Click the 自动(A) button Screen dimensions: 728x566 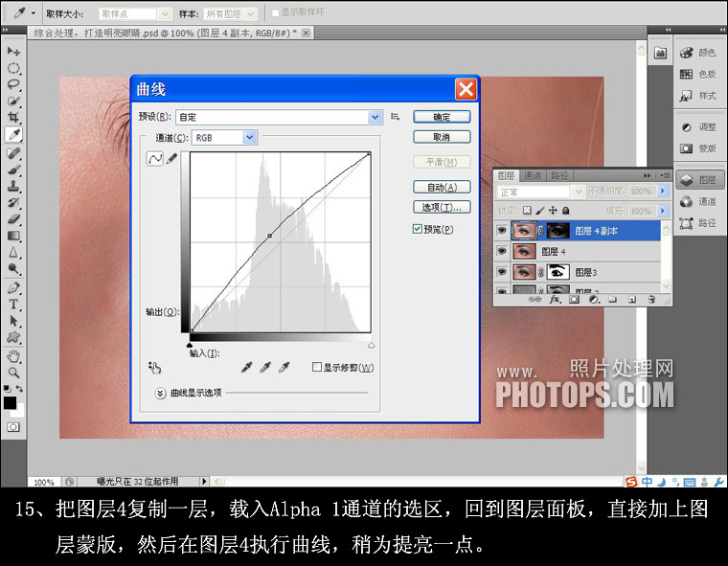[442, 187]
